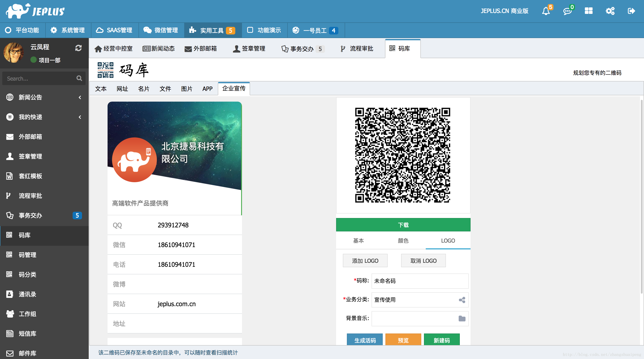This screenshot has height=359, width=644.
Task: Click the green 新建码 button
Action: click(x=442, y=340)
